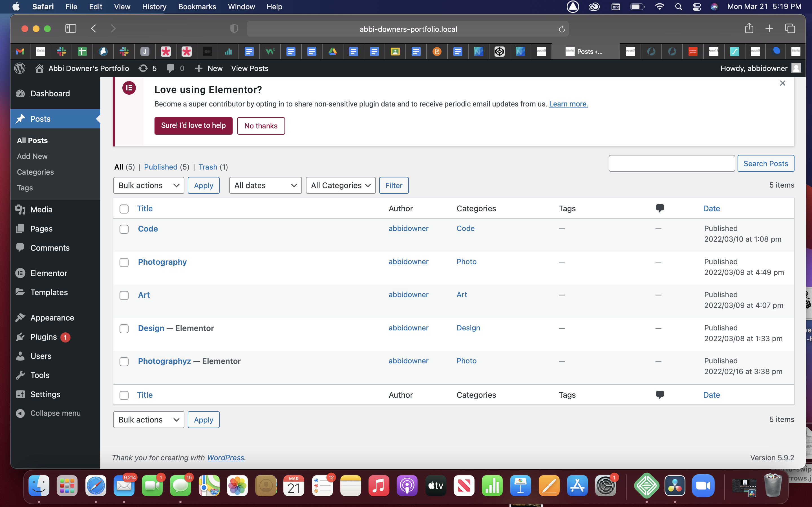Screen dimensions: 812x507
Task: Click the No thanks button
Action: 261,126
